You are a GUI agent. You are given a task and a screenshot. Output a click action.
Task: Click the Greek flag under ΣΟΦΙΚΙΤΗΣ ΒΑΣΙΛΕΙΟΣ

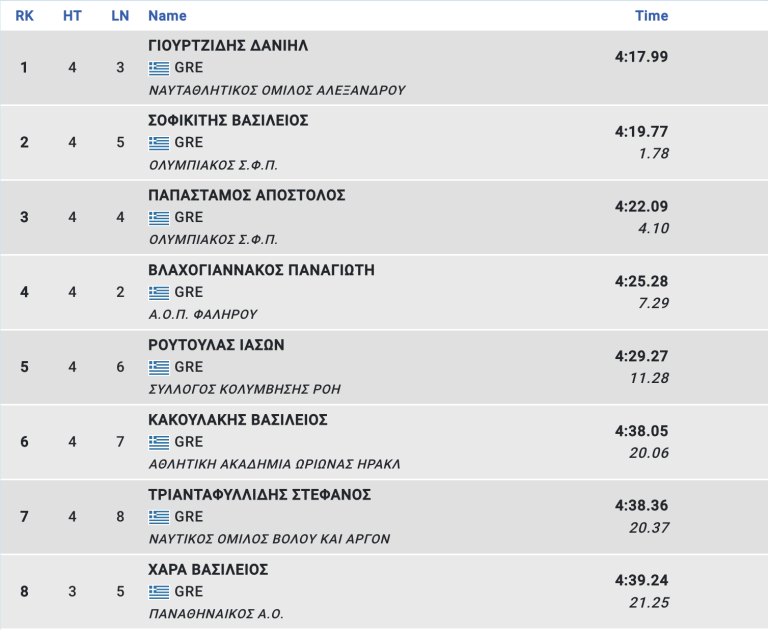point(159,143)
